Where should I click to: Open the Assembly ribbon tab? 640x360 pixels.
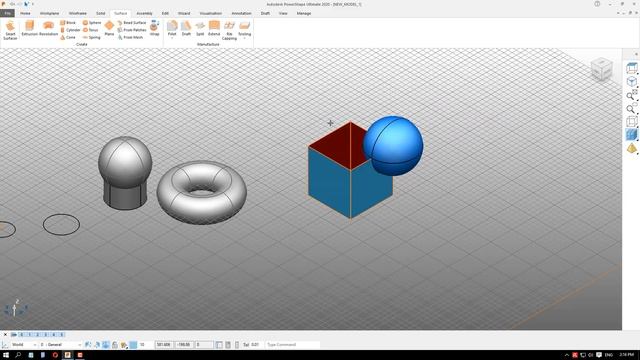click(x=144, y=13)
